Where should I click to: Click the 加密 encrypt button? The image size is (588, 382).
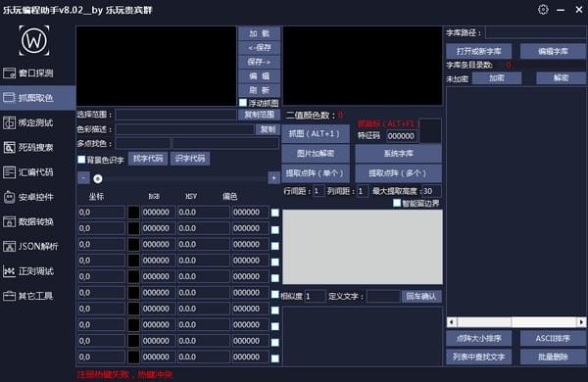[x=497, y=78]
